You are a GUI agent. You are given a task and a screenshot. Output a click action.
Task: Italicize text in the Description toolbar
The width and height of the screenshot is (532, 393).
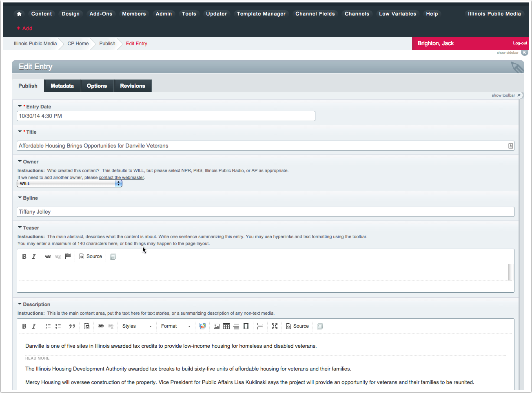point(34,326)
